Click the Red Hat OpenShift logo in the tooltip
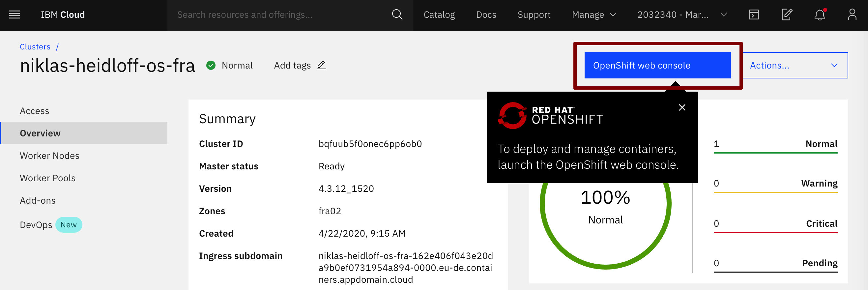The width and height of the screenshot is (868, 290). click(550, 116)
